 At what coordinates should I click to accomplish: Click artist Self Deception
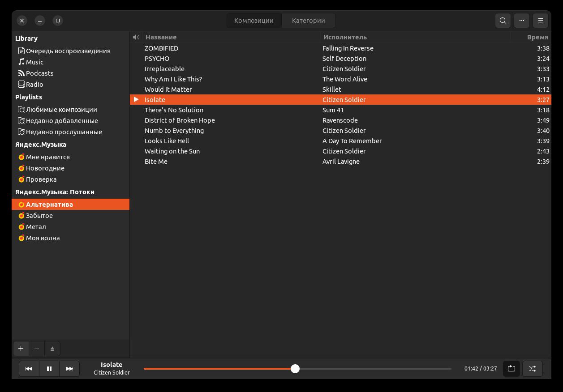[344, 59]
